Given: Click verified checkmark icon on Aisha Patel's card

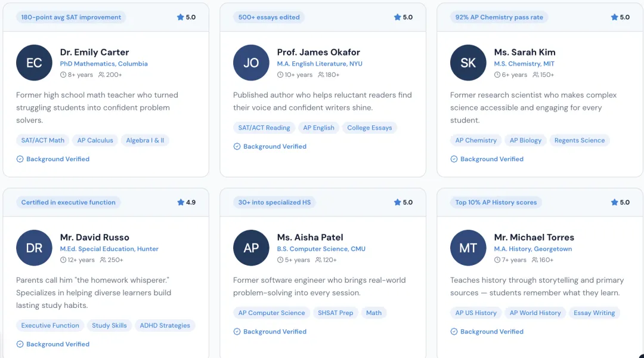Looking at the screenshot, I should click(x=237, y=331).
